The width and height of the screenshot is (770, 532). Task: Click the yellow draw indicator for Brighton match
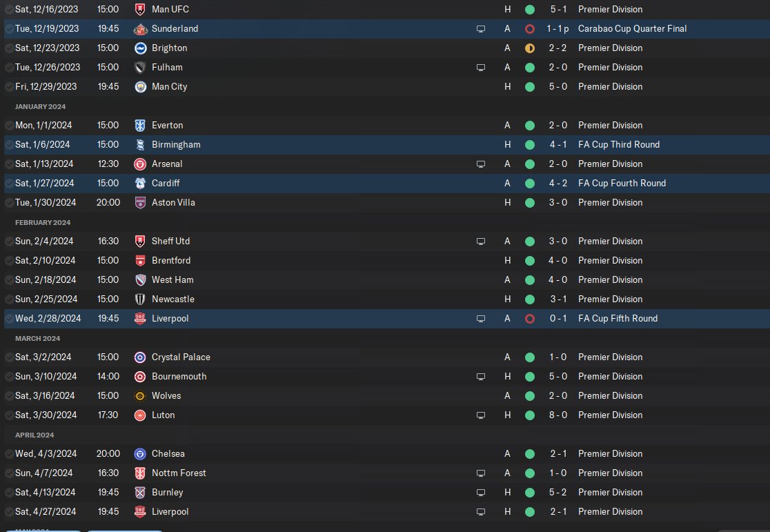530,48
